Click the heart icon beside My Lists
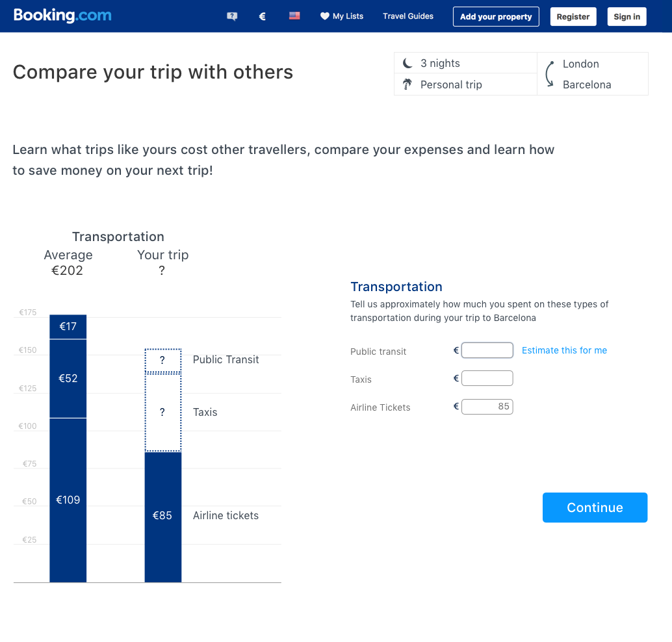Screen dimensions: 672x642 pos(325,16)
